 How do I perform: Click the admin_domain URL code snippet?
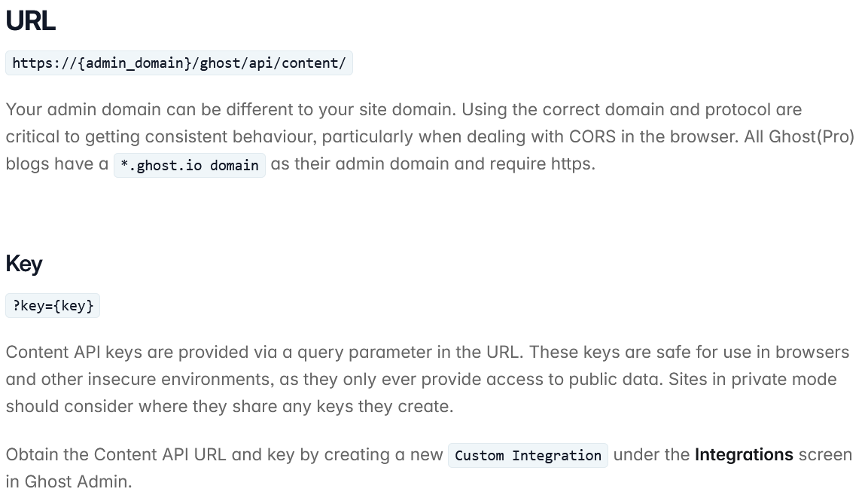[179, 63]
